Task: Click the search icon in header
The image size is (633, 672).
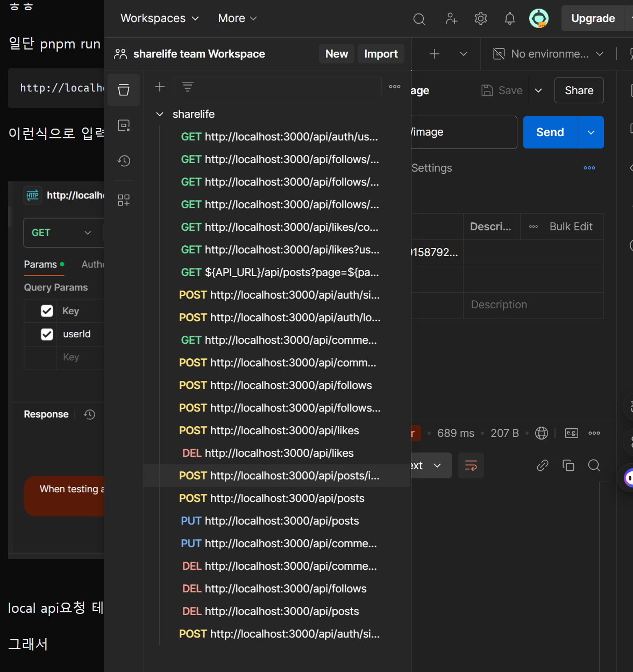Action: (x=419, y=19)
